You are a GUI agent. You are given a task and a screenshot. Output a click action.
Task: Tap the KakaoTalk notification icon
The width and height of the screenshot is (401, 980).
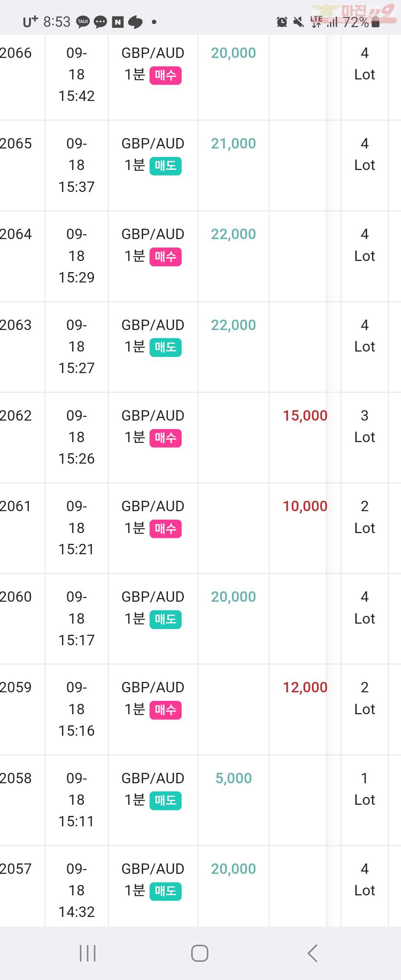[83, 22]
